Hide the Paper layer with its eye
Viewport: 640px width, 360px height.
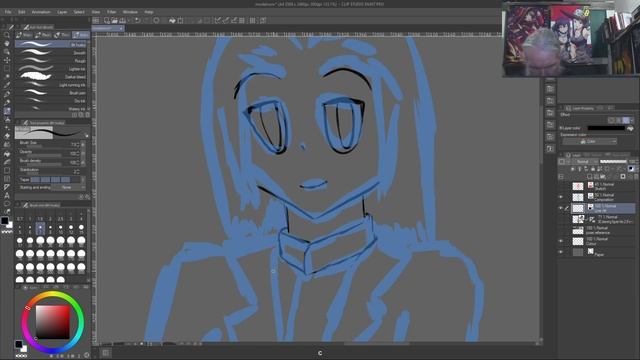tap(561, 252)
